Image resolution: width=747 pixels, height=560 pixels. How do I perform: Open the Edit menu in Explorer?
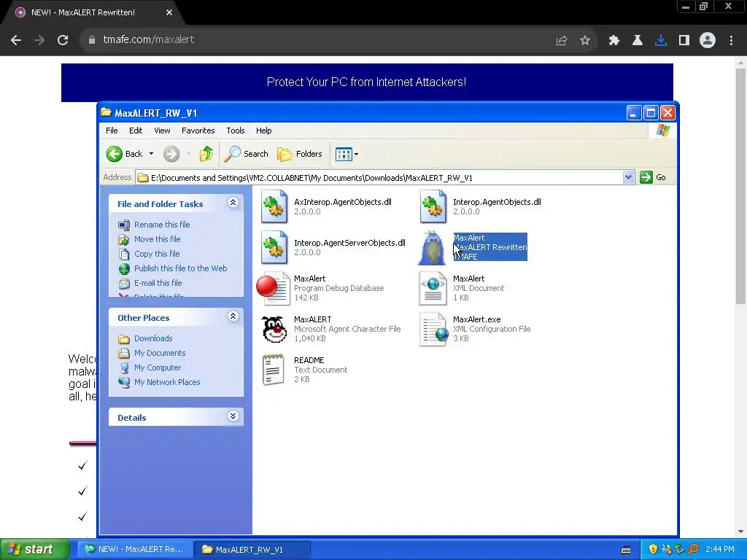136,131
